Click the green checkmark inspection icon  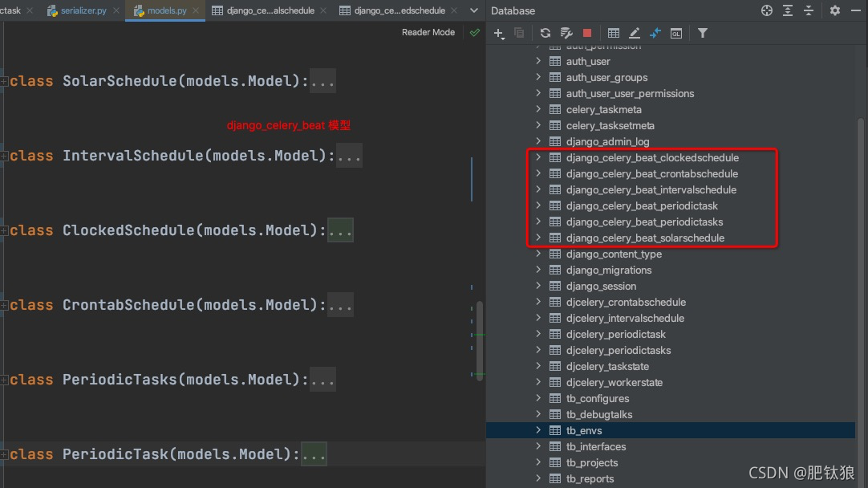point(474,33)
